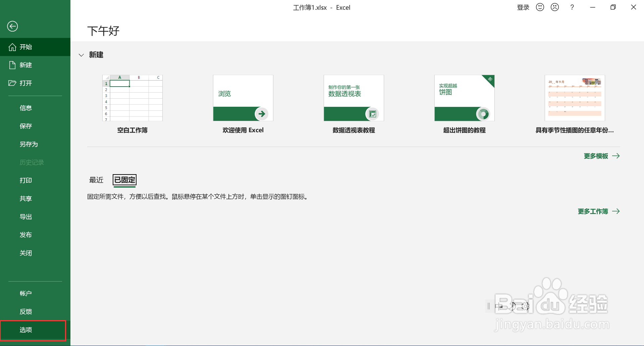Click the home icon beside 开始
This screenshot has height=346, width=644.
[12, 47]
